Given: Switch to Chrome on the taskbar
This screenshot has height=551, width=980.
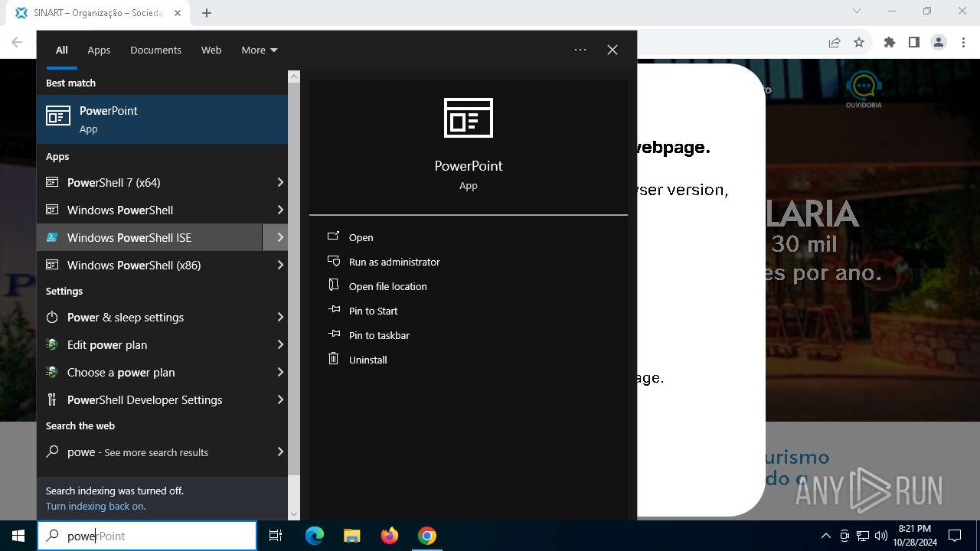Looking at the screenshot, I should pyautogui.click(x=427, y=536).
